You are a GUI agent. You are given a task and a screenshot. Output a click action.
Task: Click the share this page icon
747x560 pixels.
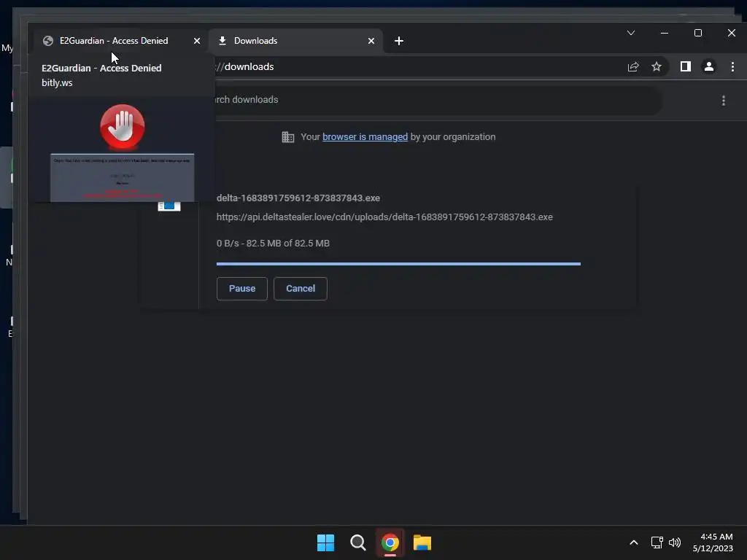click(x=633, y=66)
